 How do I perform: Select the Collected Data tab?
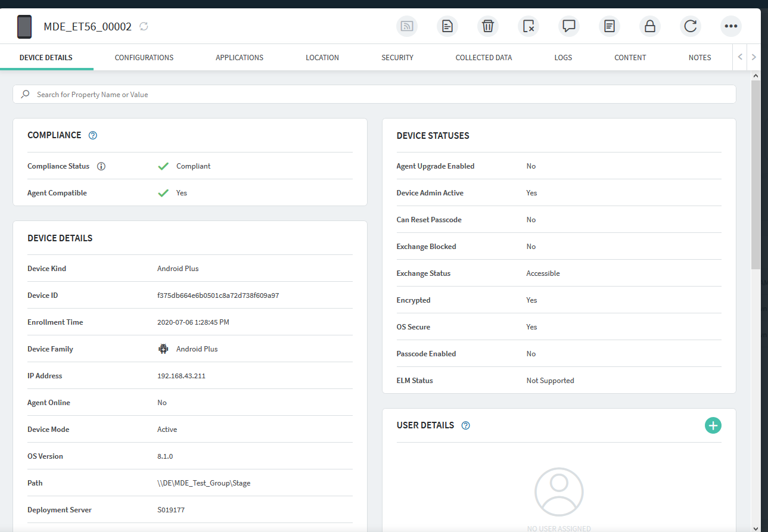[x=483, y=58]
